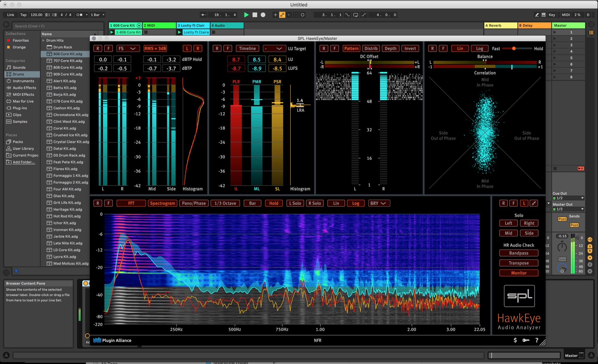Image resolution: width=598 pixels, height=364 pixels.
Task: Click the SPL logo
Action: point(519,296)
